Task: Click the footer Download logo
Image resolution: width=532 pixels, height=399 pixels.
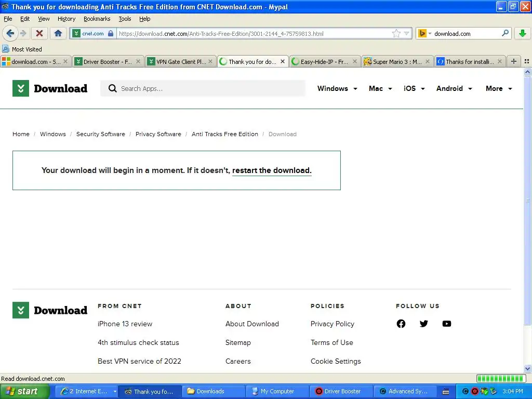Action: pos(50,310)
